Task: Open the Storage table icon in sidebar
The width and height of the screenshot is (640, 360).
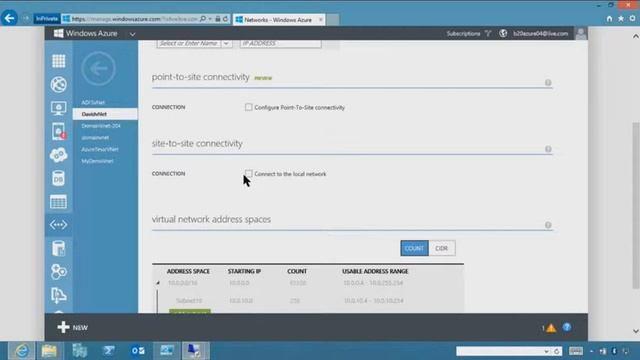Action: point(58,202)
